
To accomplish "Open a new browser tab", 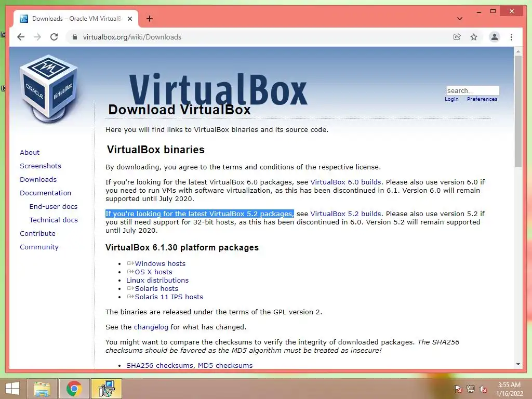I will [x=150, y=19].
